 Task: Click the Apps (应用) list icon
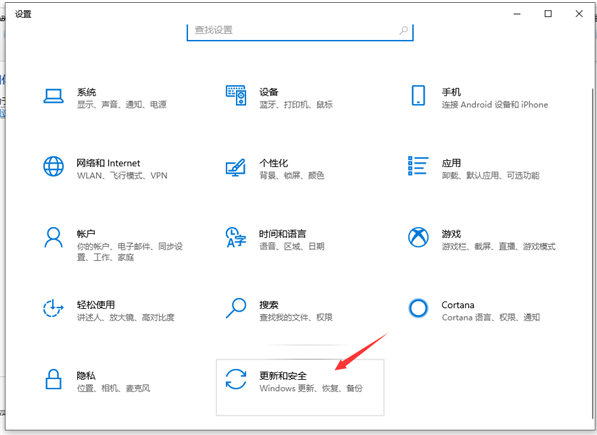coord(418,166)
